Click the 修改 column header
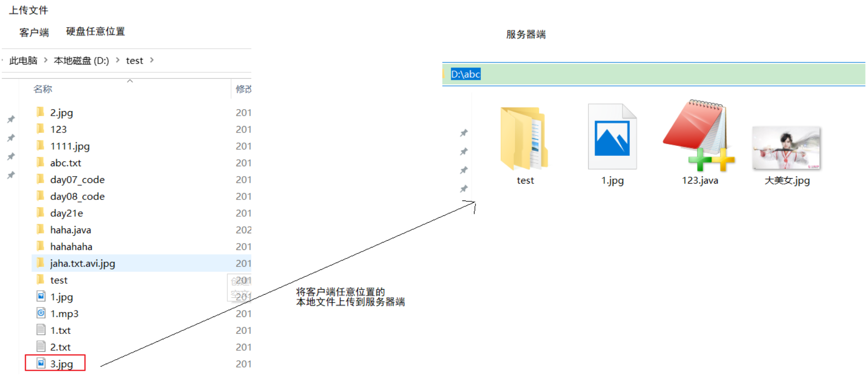 [x=243, y=89]
